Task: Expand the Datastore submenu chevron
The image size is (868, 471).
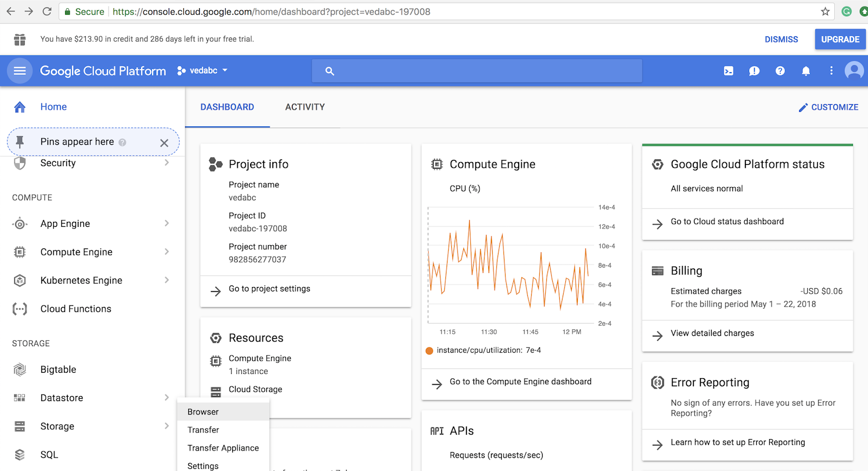Action: pos(167,398)
